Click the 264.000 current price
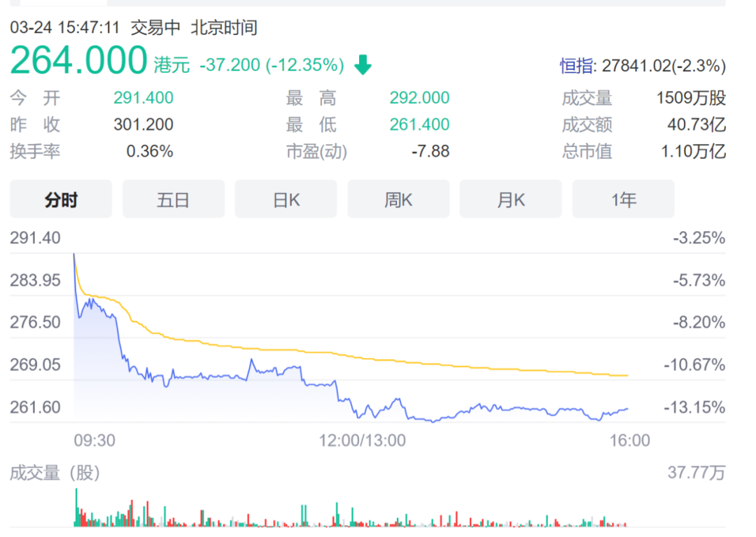Viewport: 756px width, 537px height. [x=78, y=61]
